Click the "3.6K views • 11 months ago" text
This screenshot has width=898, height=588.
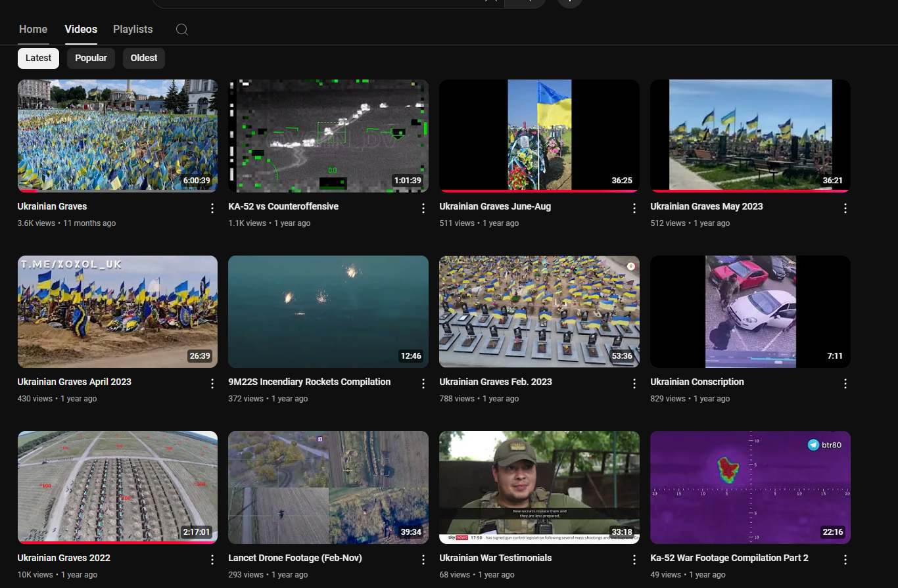point(66,223)
